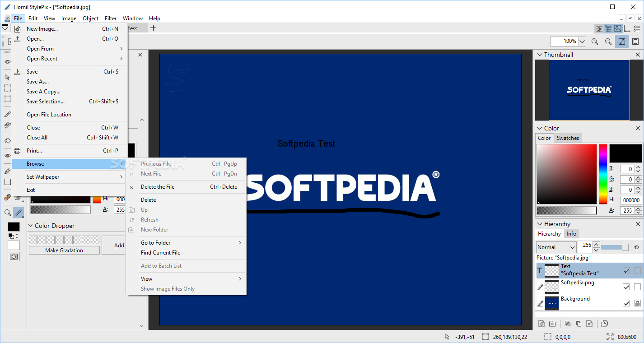
Task: Pick a color in the color field square
Action: (x=567, y=174)
